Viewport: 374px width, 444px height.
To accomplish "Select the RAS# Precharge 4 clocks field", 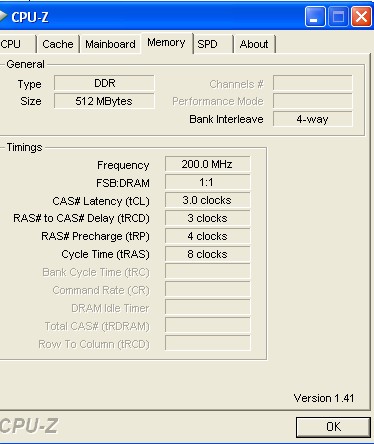I will pyautogui.click(x=207, y=236).
